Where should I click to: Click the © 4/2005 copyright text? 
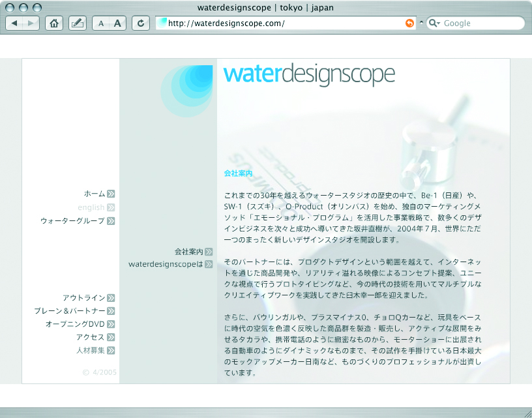(99, 372)
